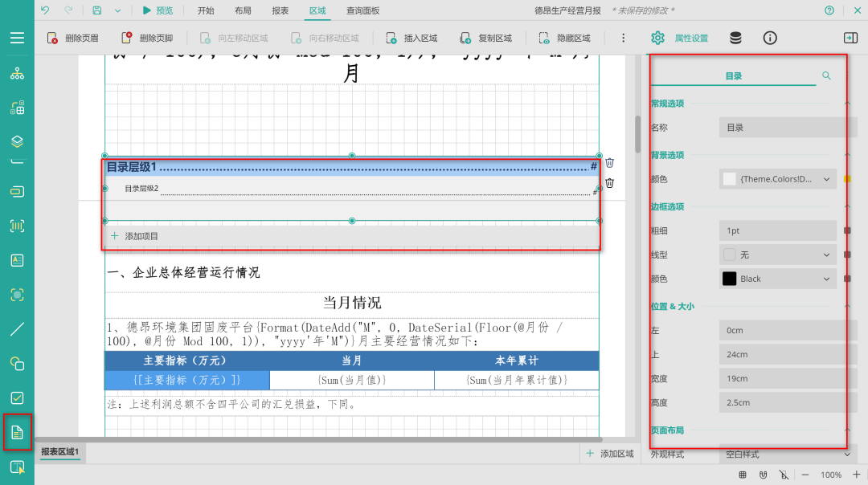Select the checkbox tool in left sidebar
The image size is (868, 485).
pyautogui.click(x=17, y=398)
